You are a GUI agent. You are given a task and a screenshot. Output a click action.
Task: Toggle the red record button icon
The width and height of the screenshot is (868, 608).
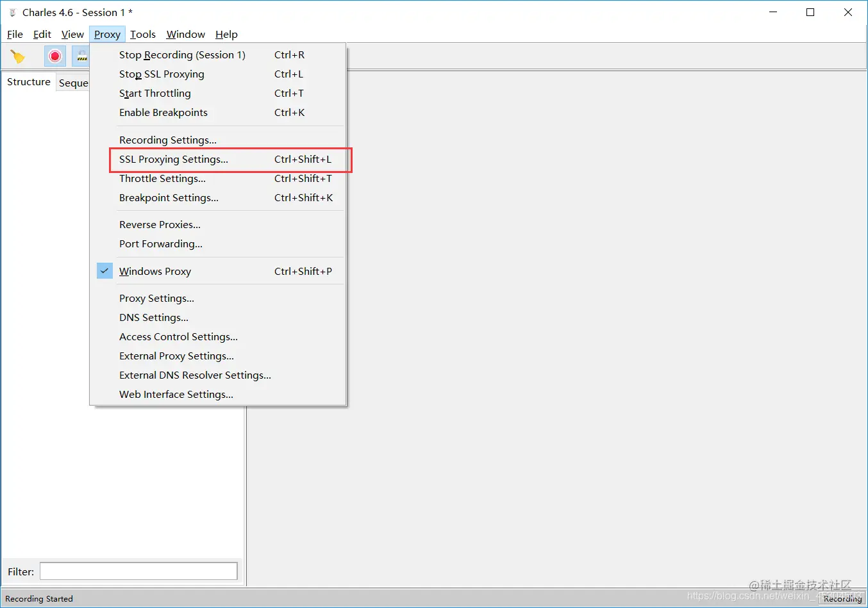(55, 56)
